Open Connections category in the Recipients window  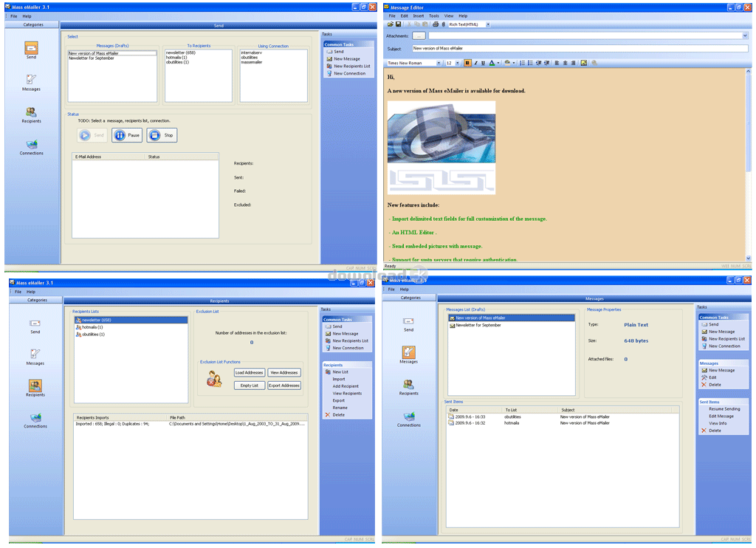[35, 418]
